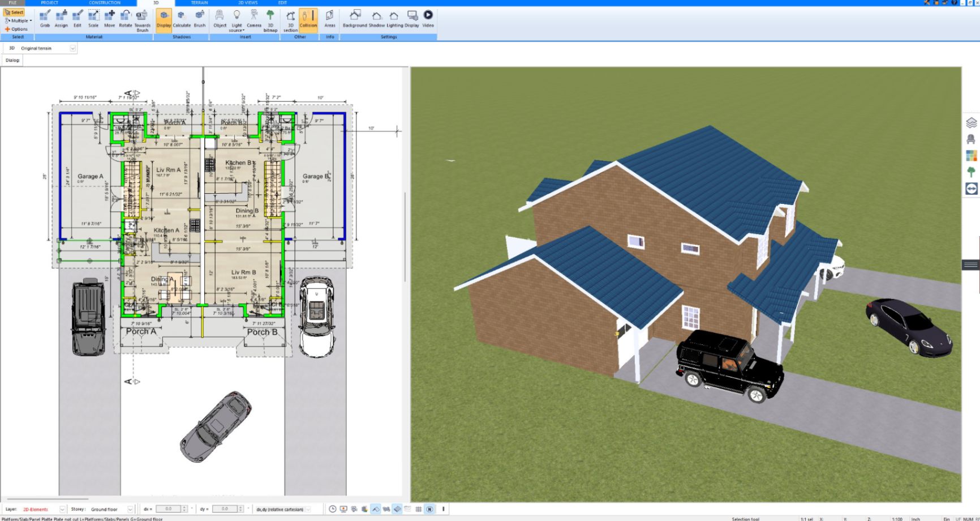980x521 pixels.
Task: Pick the Move material tool
Action: coord(110,19)
